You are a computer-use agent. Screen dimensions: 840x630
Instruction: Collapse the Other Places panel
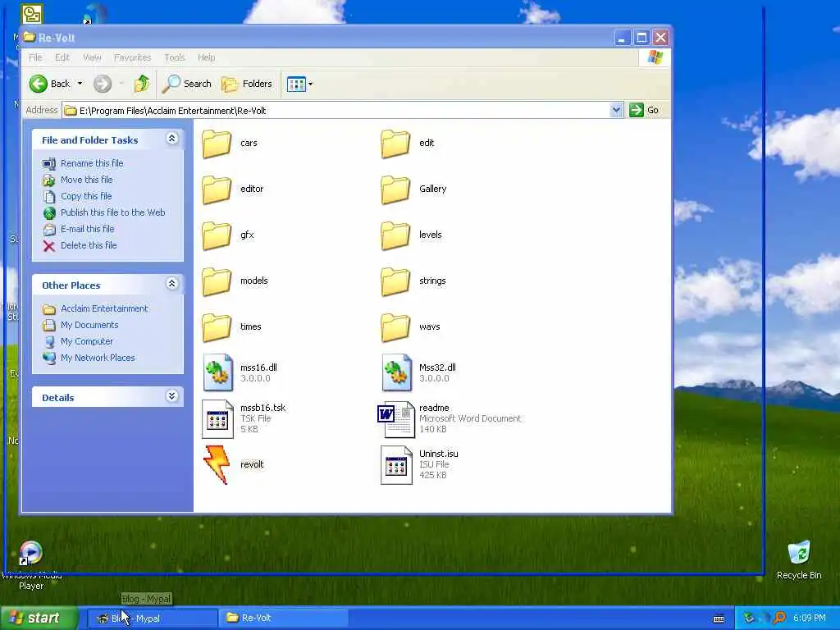click(172, 284)
